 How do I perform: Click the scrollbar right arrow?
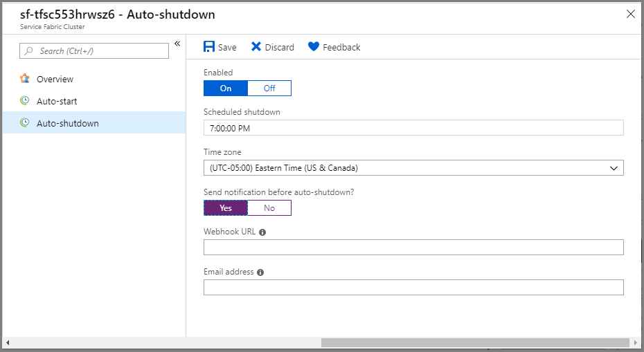[x=636, y=342]
